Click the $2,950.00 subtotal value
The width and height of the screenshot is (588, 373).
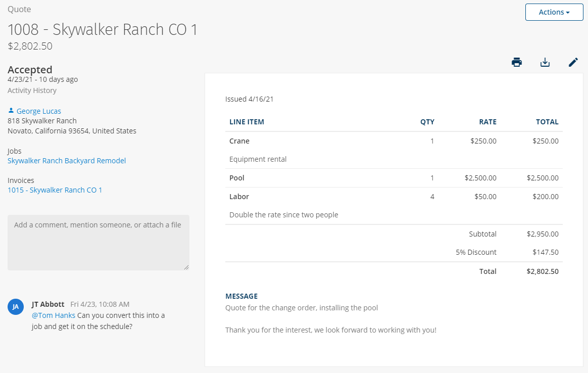542,234
